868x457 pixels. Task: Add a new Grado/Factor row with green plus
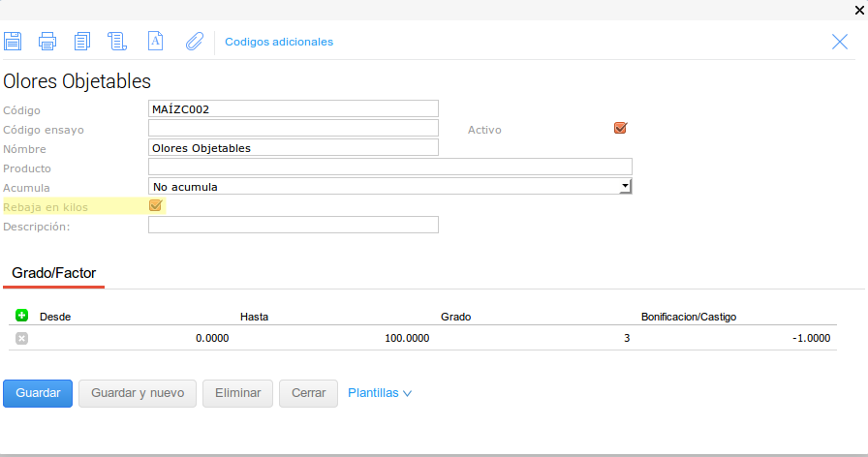point(22,316)
